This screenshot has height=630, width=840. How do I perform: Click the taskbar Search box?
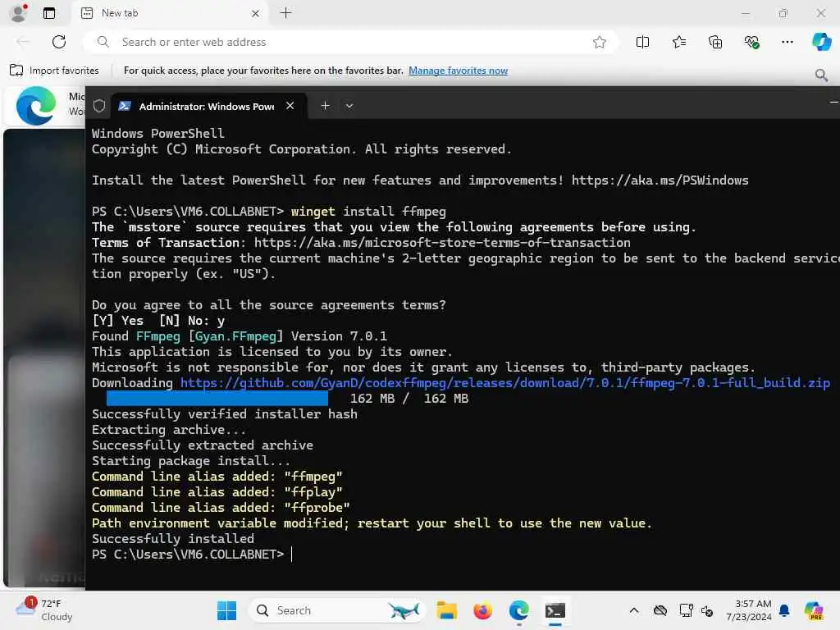click(x=336, y=610)
